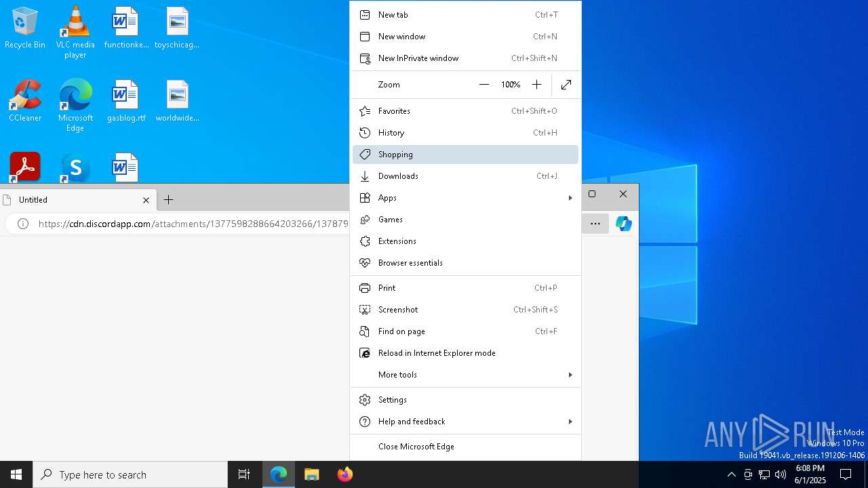The image size is (868, 488).
Task: Expand the More tools submenu
Action: (x=465, y=375)
